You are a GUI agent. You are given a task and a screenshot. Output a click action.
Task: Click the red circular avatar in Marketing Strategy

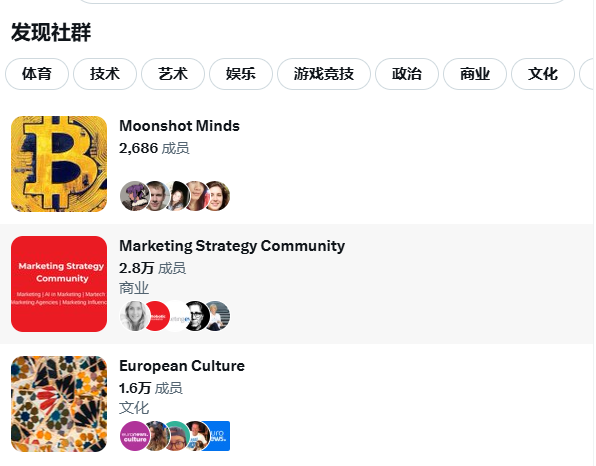tap(157, 316)
